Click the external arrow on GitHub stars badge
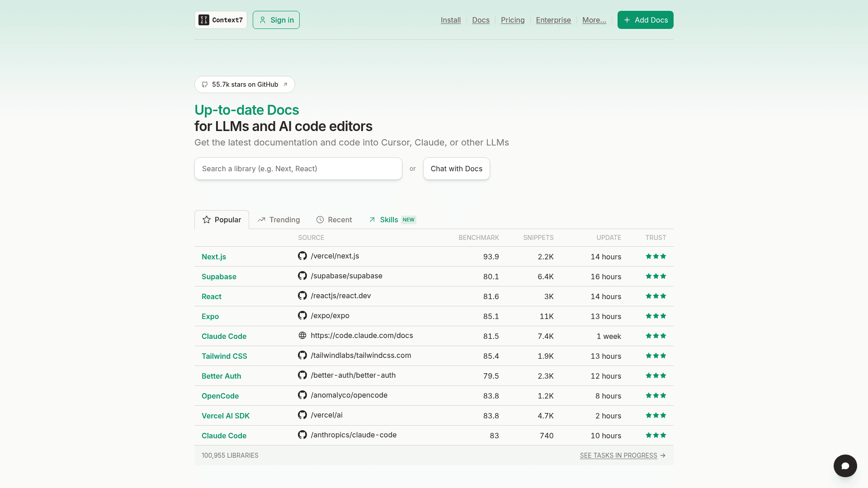Viewport: 868px width, 488px height. click(x=285, y=84)
